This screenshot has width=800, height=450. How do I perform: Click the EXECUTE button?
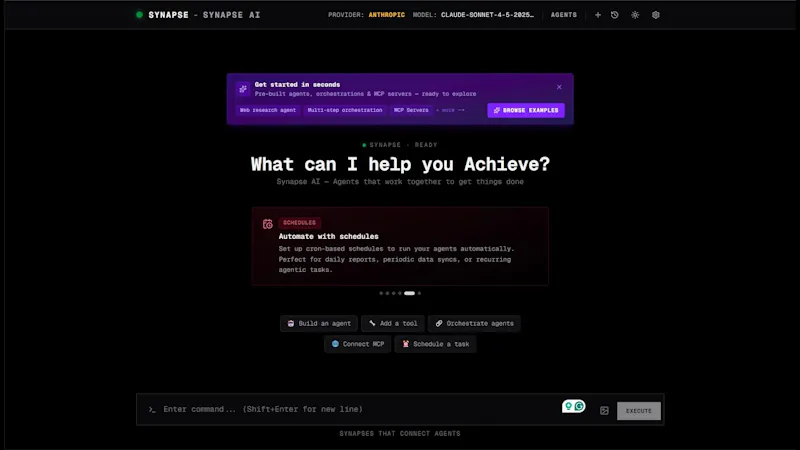click(x=639, y=411)
